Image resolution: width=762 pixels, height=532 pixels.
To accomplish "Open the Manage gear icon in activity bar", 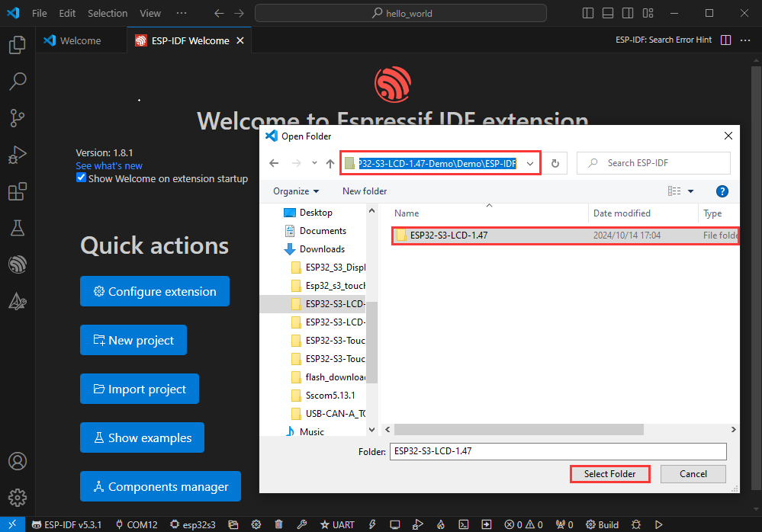I will point(17,498).
